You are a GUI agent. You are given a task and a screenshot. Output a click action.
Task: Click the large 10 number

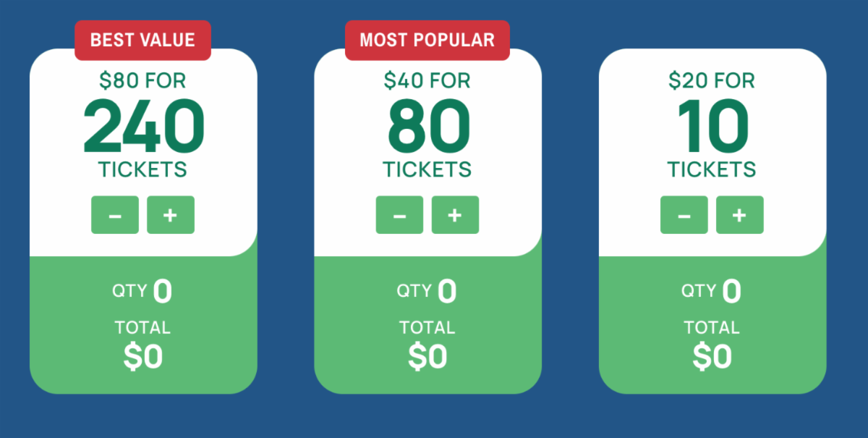pyautogui.click(x=712, y=126)
